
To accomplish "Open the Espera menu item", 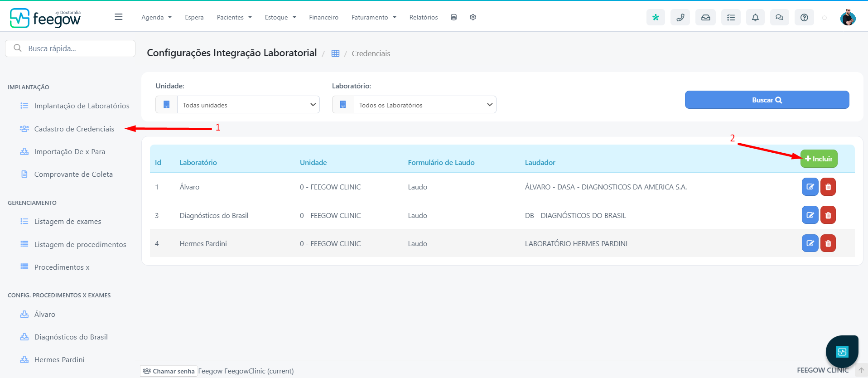I will (x=194, y=17).
